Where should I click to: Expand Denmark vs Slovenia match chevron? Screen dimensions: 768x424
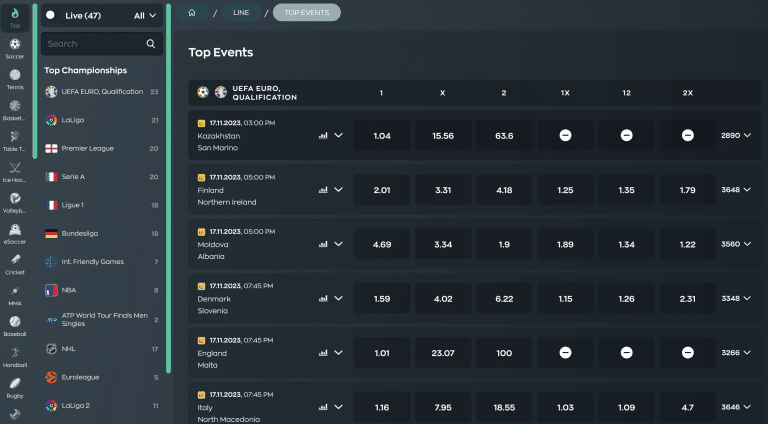coord(338,299)
